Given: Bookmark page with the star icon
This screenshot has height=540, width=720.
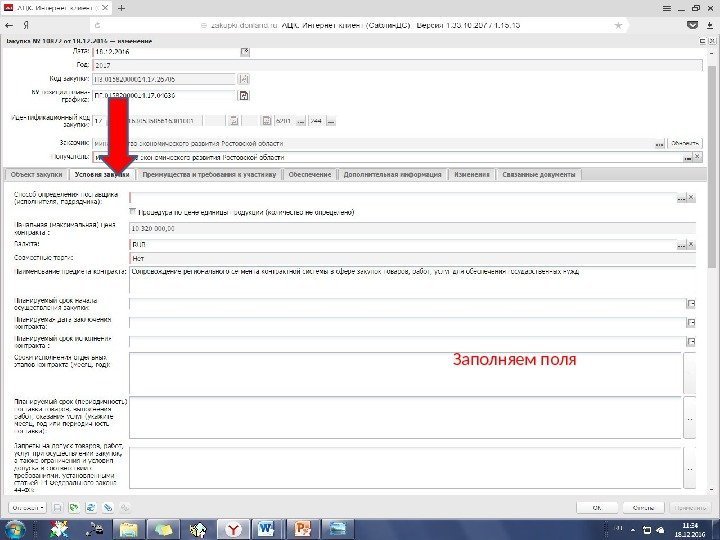Looking at the screenshot, I should tap(619, 25).
